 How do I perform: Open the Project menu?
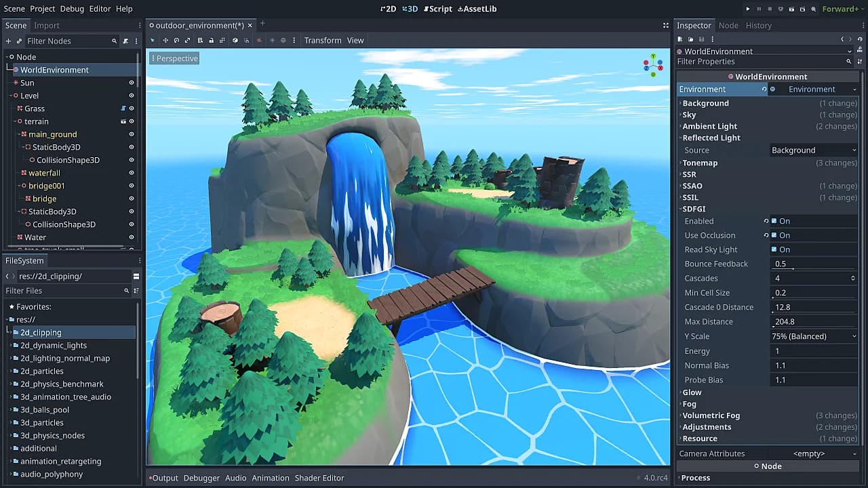(43, 9)
